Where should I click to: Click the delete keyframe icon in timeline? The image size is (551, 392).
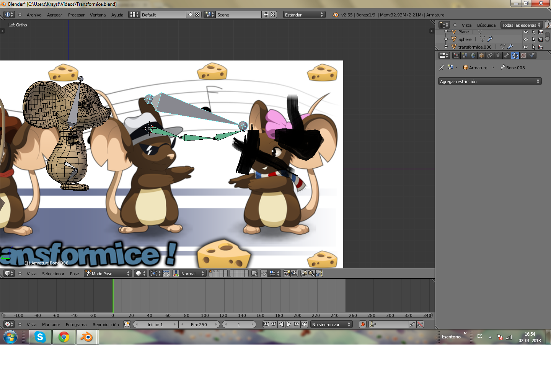point(420,324)
